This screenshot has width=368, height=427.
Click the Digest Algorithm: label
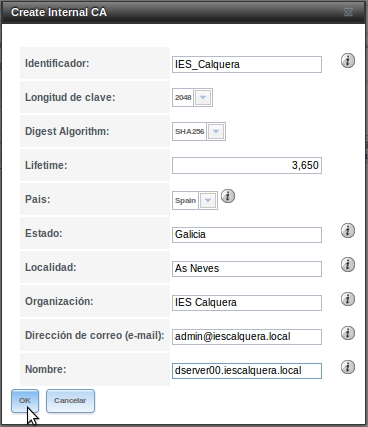[67, 131]
